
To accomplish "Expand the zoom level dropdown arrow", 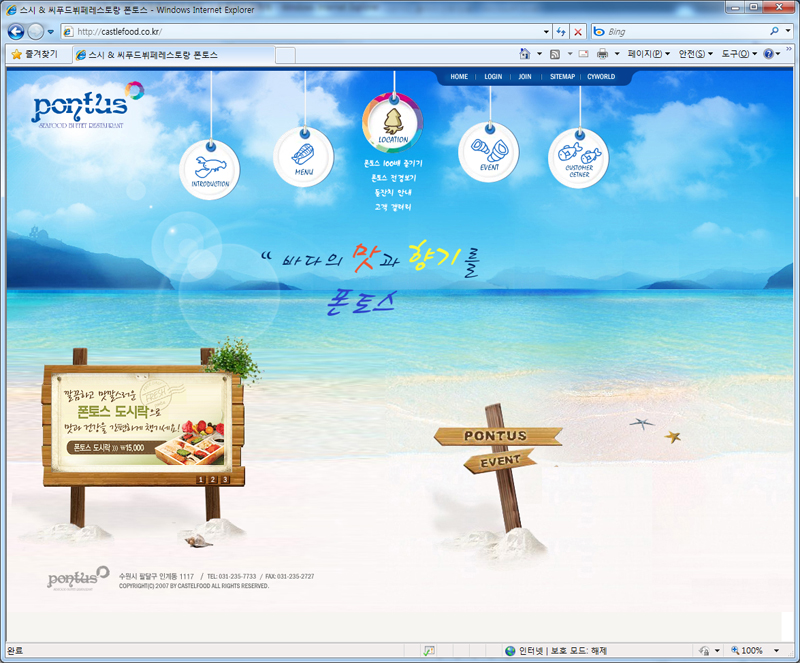I will 777,650.
